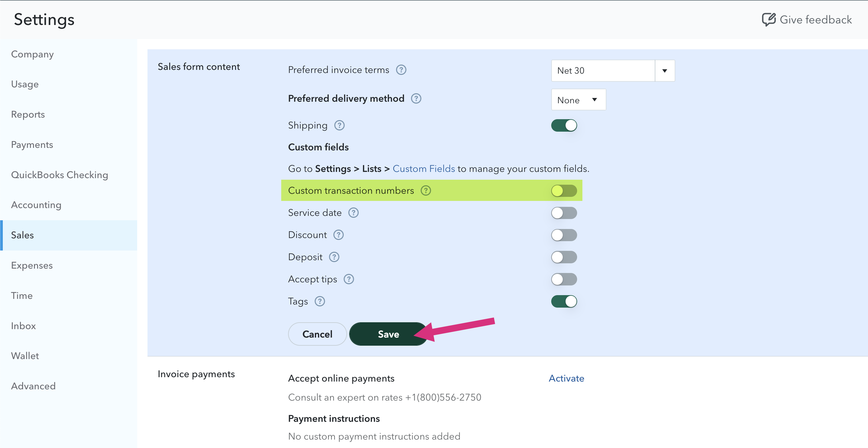Show the Shipping help tooltip icon
Image resolution: width=868 pixels, height=448 pixels.
(339, 125)
